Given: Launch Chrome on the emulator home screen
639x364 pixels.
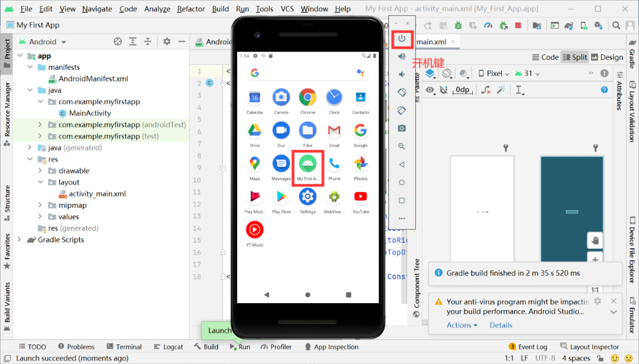Looking at the screenshot, I should point(308,100).
